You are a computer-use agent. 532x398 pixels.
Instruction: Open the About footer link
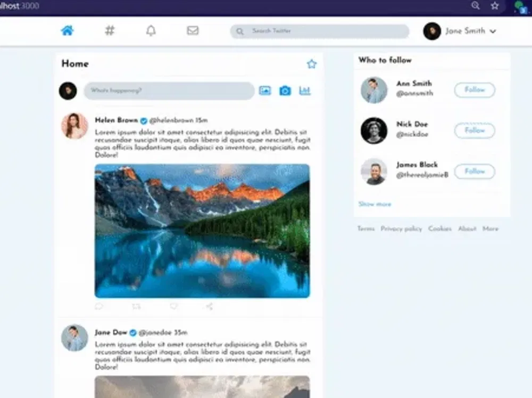[x=467, y=228]
